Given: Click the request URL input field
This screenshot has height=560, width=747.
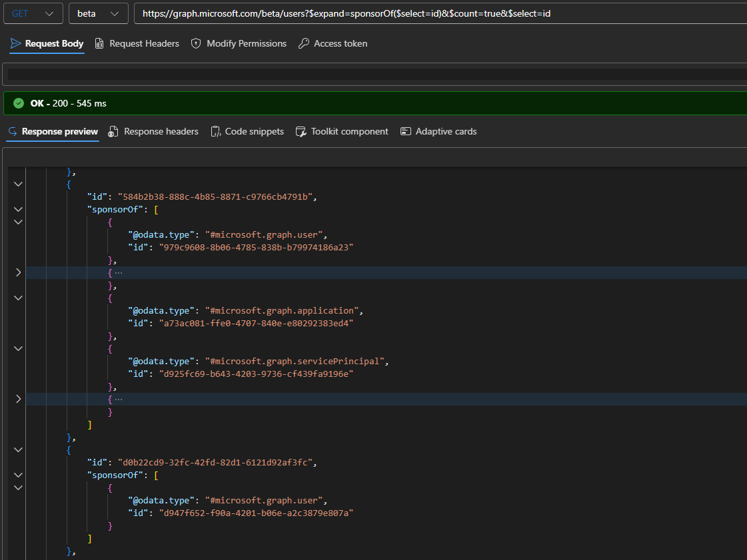Looking at the screenshot, I should [x=440, y=13].
